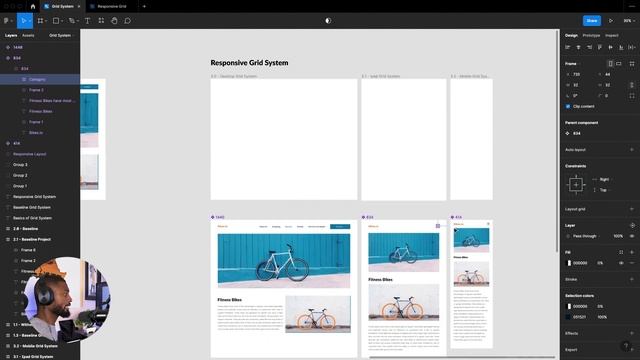The image size is (640, 360).
Task: Open the Figma main menu
Action: [7, 20]
